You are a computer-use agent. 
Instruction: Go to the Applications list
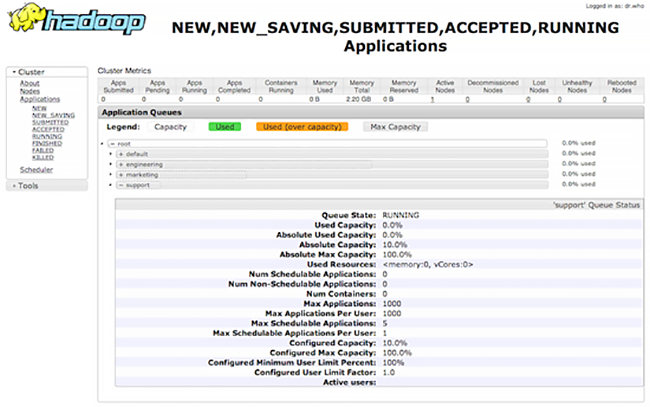[x=39, y=99]
